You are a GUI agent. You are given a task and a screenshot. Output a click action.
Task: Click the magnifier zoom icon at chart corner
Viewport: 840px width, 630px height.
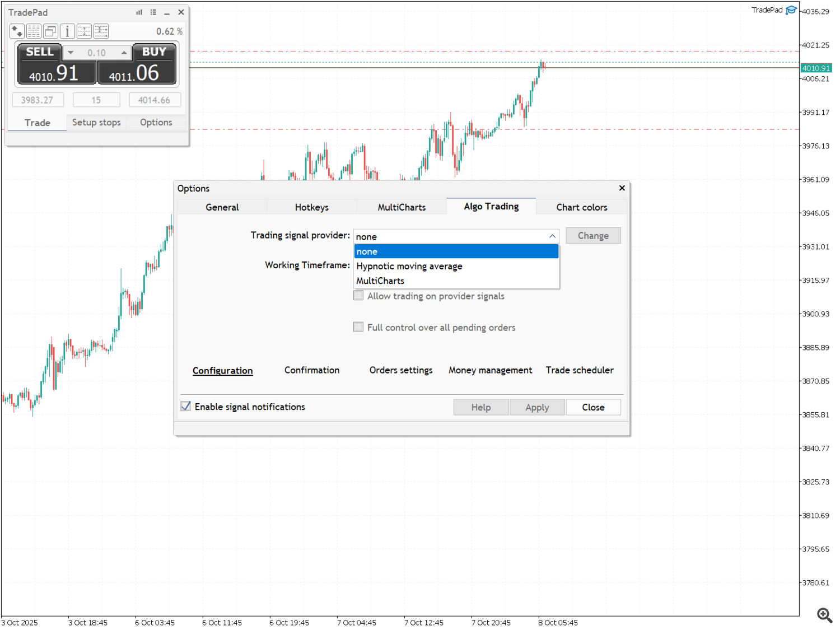click(x=824, y=615)
